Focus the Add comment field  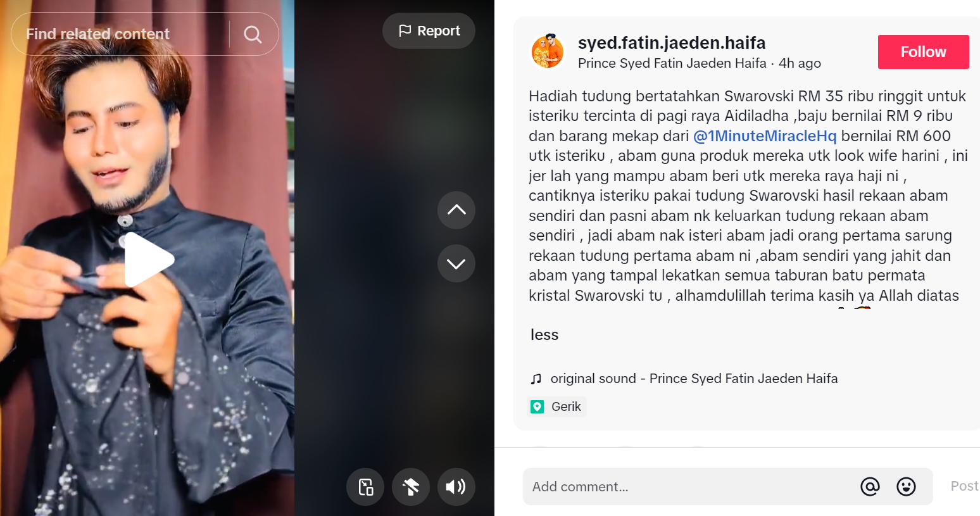point(689,487)
